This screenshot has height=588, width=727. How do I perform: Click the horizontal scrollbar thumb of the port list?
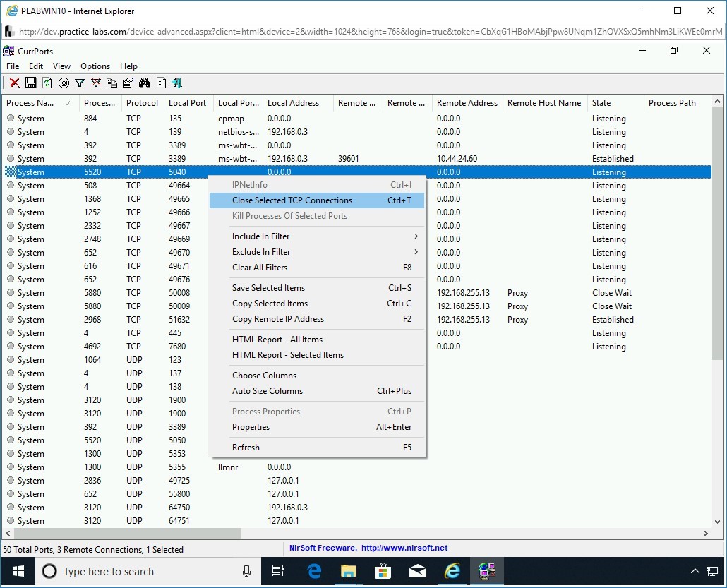tap(127, 534)
